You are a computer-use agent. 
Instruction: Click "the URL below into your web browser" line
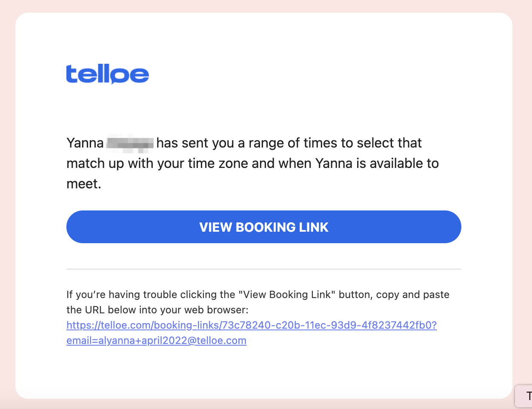click(x=157, y=310)
